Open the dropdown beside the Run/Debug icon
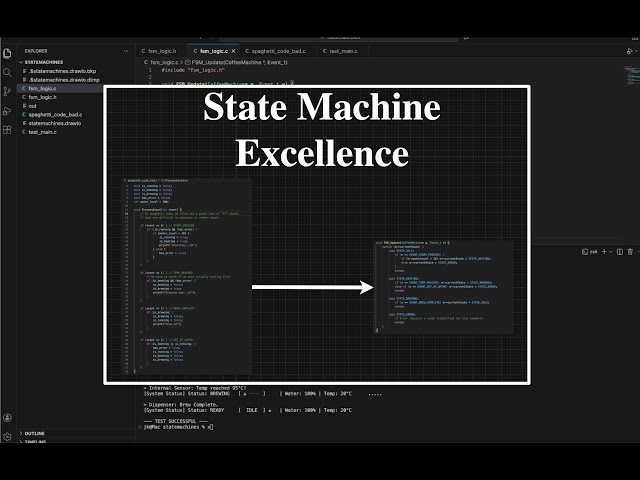This screenshot has width=640, height=480. click(x=636, y=51)
